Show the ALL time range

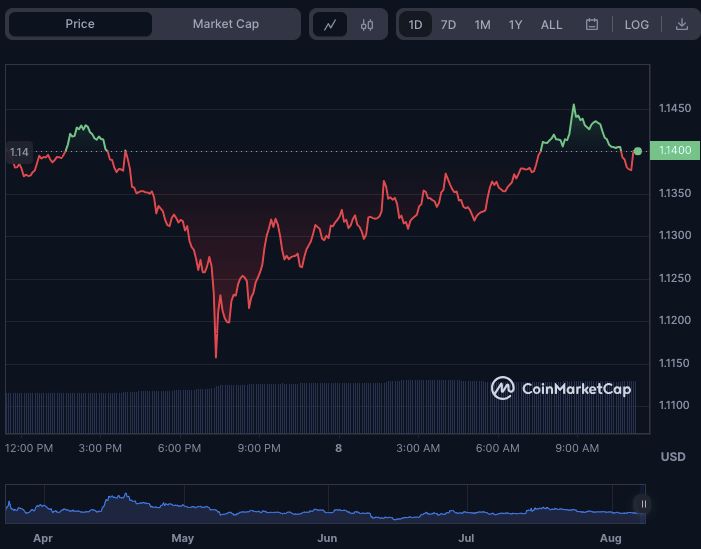[x=551, y=24]
